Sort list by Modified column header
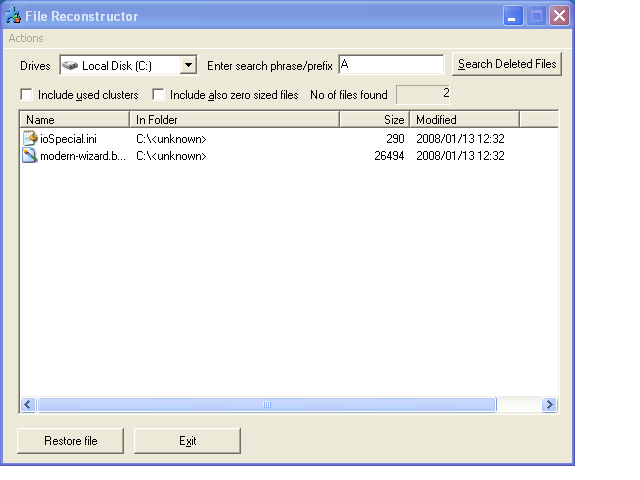The width and height of the screenshot is (640, 480). 464,120
